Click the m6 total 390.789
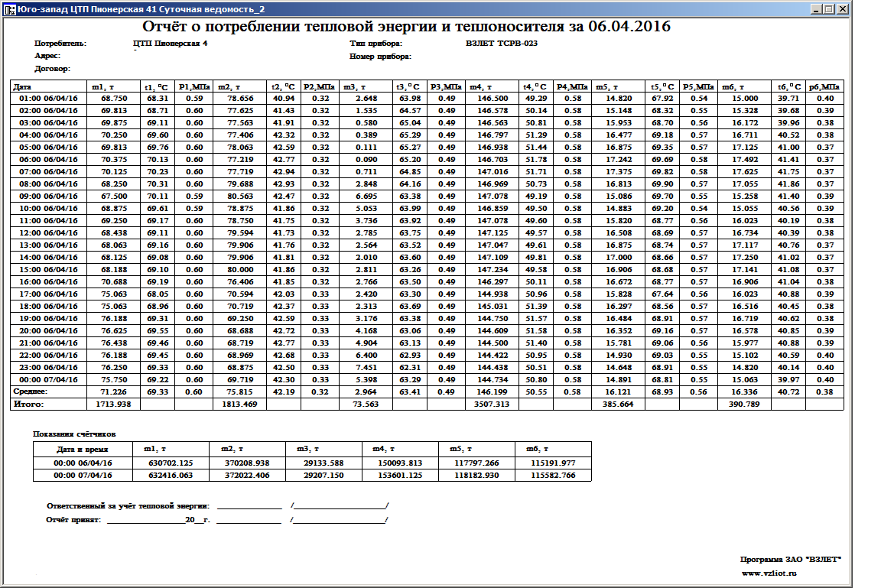The height and width of the screenshot is (588, 881). [744, 404]
